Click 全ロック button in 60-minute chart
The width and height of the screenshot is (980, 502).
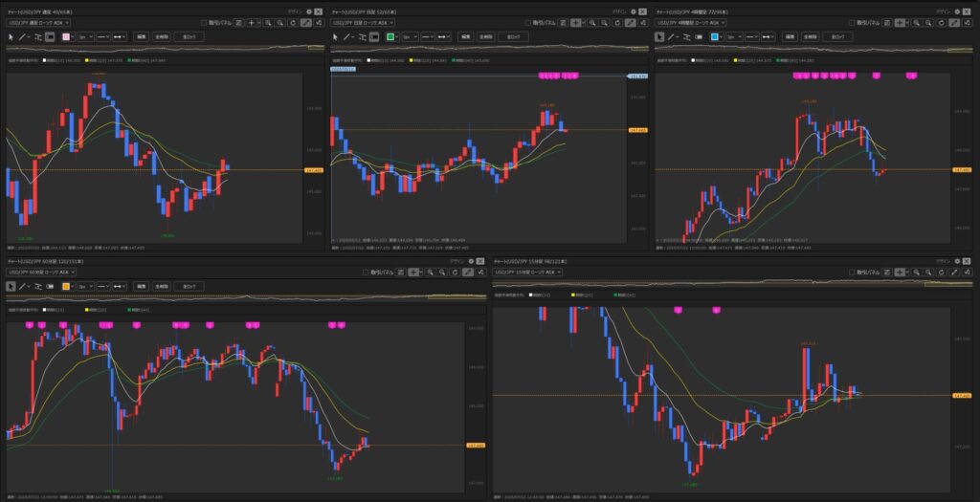click(189, 286)
